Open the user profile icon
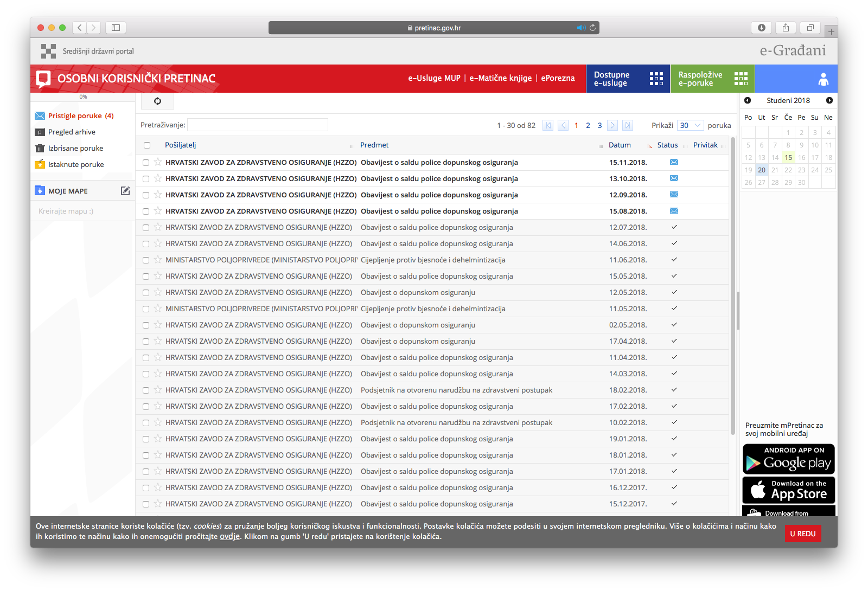 [x=823, y=79]
